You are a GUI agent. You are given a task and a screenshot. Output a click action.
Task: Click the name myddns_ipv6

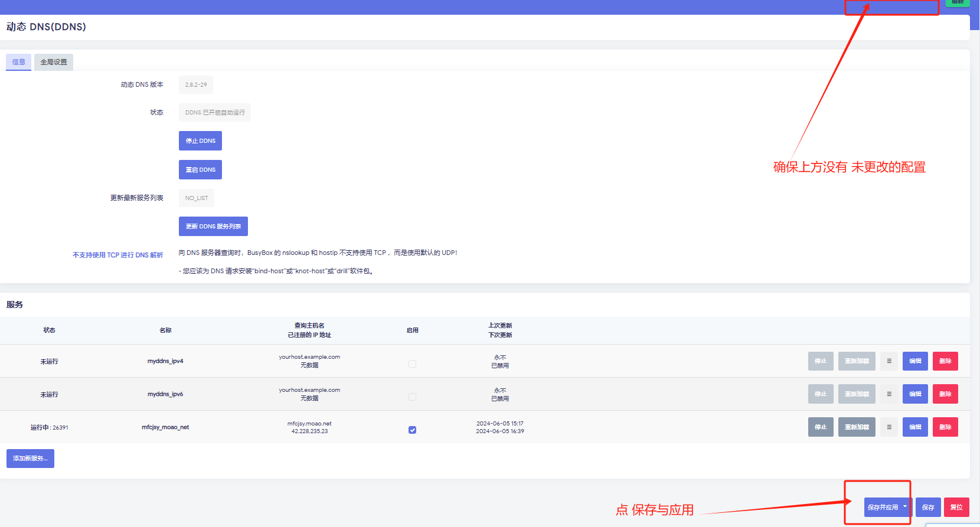[165, 394]
